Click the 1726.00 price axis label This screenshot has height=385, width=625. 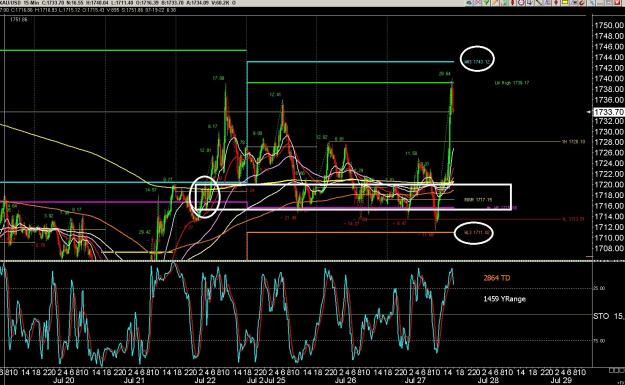click(609, 153)
